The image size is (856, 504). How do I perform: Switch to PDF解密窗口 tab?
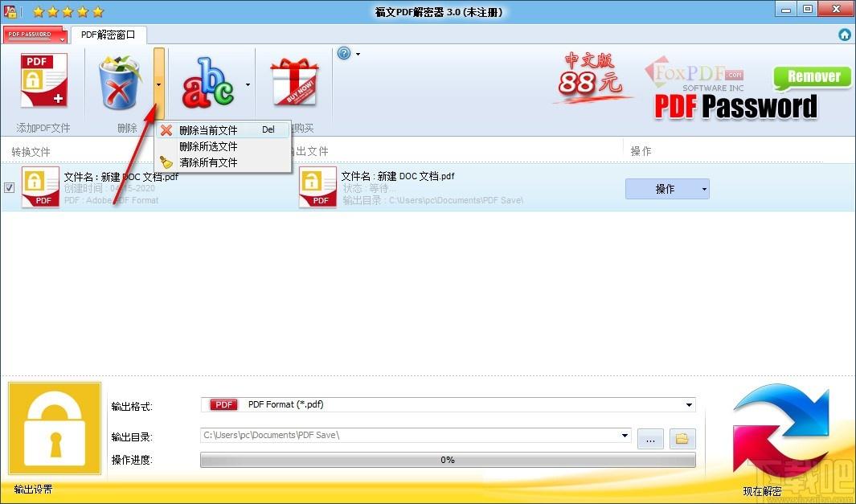108,35
